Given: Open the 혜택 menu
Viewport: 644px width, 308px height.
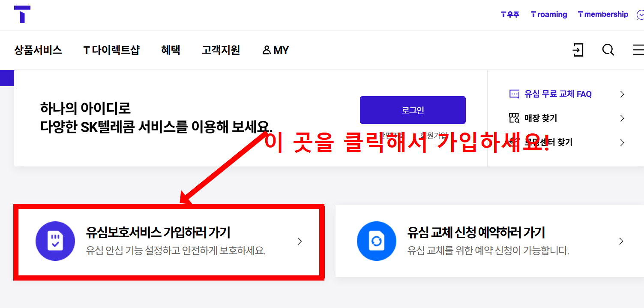Looking at the screenshot, I should 171,50.
